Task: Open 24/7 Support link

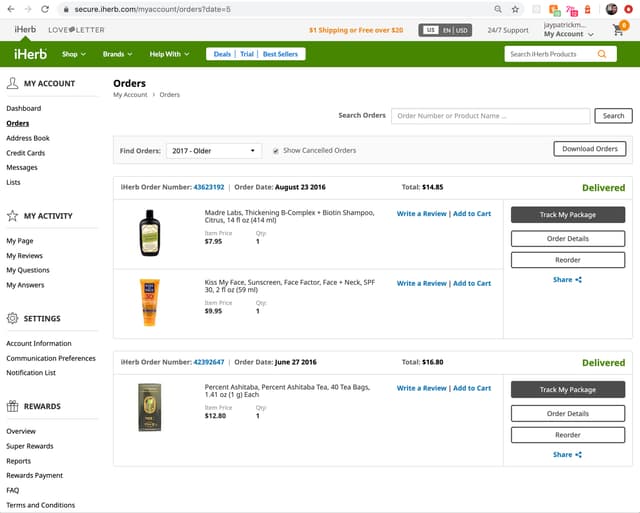Action: (508, 30)
